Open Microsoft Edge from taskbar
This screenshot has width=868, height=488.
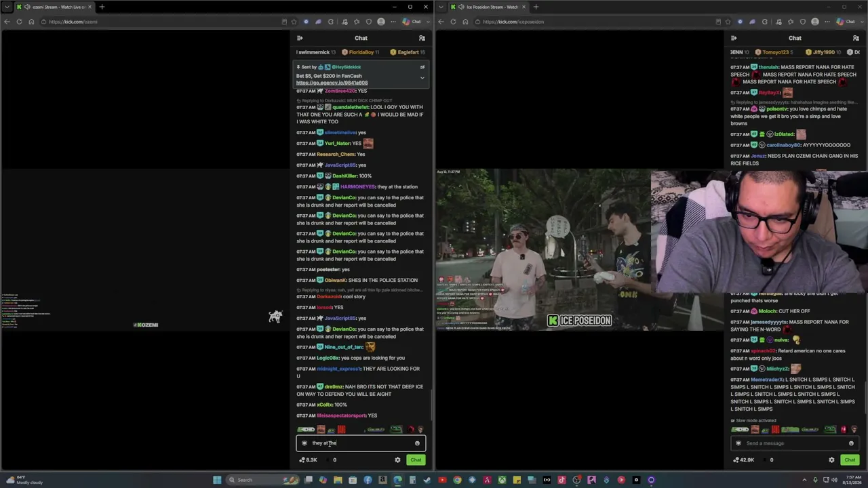point(397,480)
